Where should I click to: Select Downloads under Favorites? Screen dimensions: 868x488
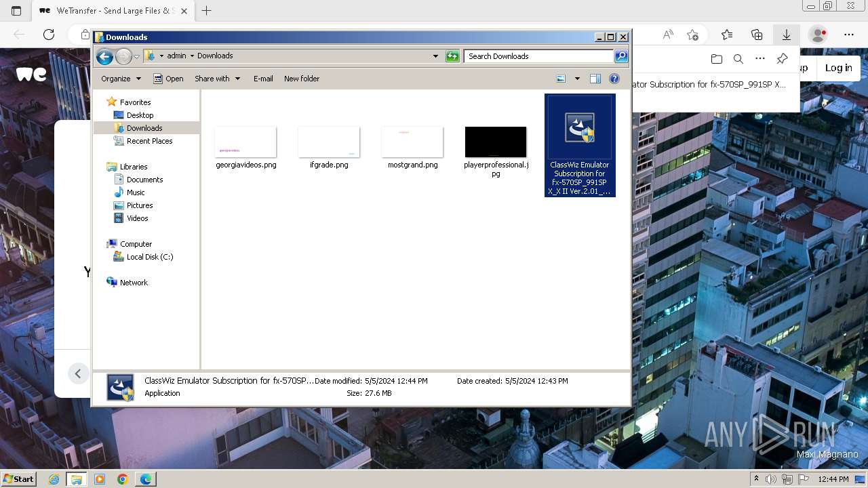[144, 128]
